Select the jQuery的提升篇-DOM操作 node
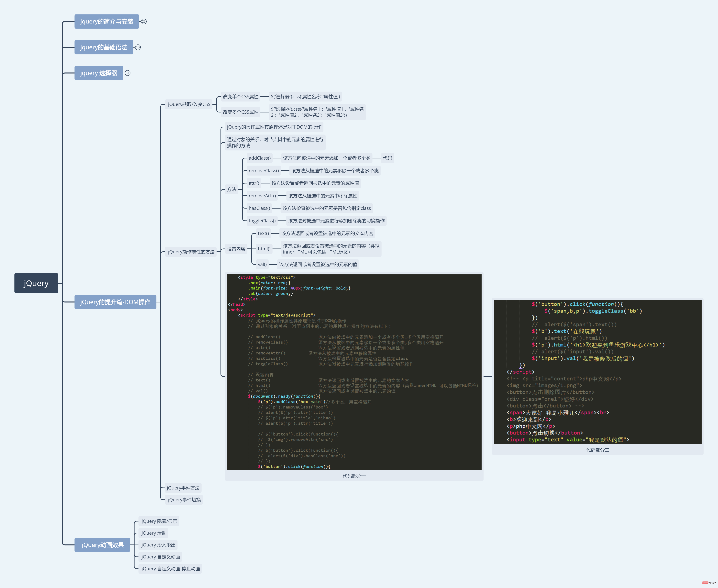 pos(115,302)
